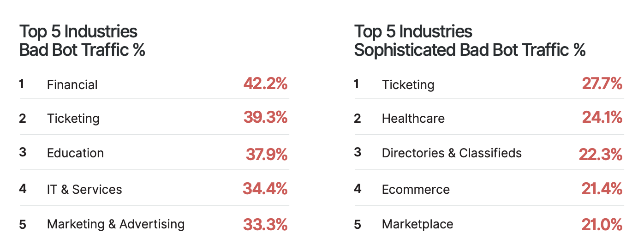This screenshot has width=644, height=251.
Task: Select the 24.1% percentage value
Action: click(602, 118)
